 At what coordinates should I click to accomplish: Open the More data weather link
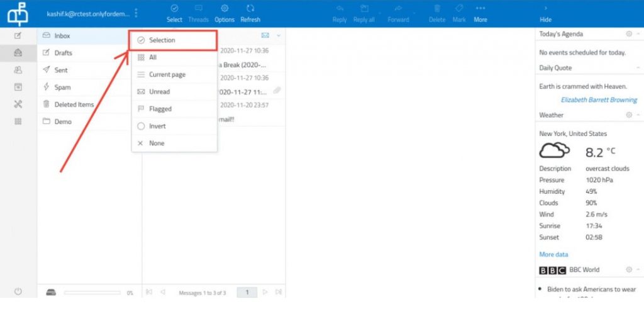point(553,254)
